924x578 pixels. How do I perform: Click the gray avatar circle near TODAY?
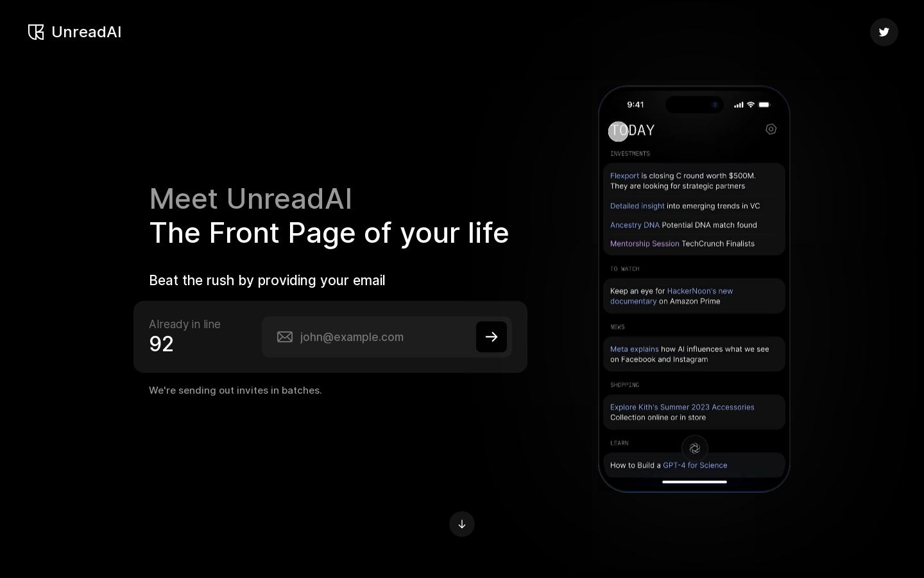click(x=618, y=131)
